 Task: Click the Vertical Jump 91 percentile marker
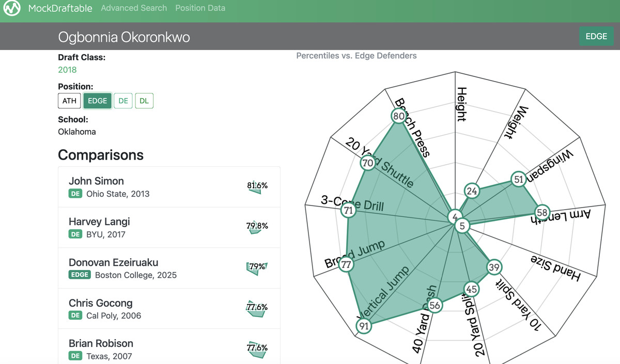[x=364, y=326]
